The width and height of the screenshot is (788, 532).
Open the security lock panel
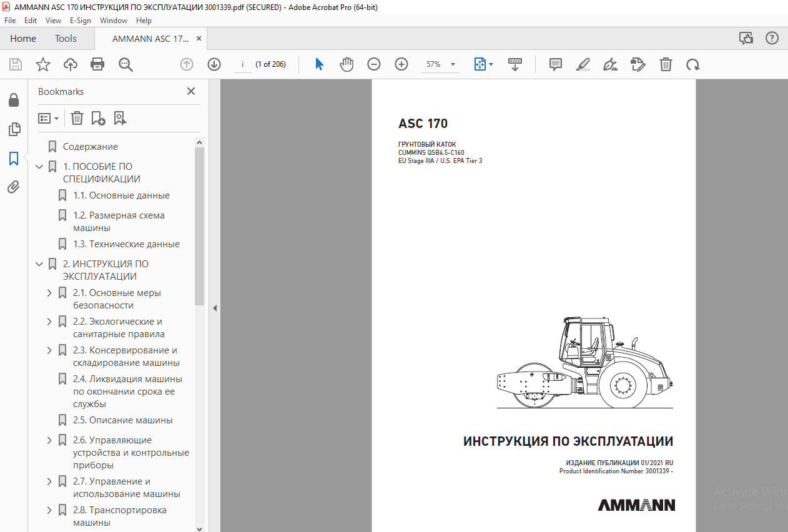click(14, 100)
